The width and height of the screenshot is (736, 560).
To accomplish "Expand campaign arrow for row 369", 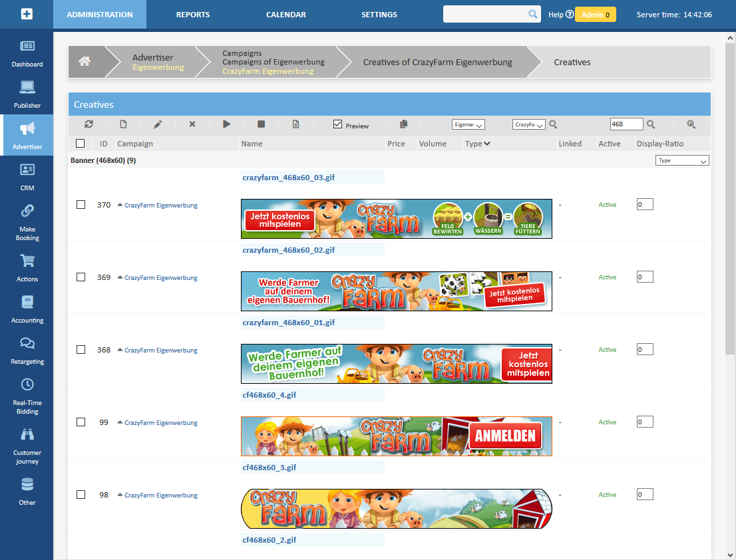I will click(120, 277).
